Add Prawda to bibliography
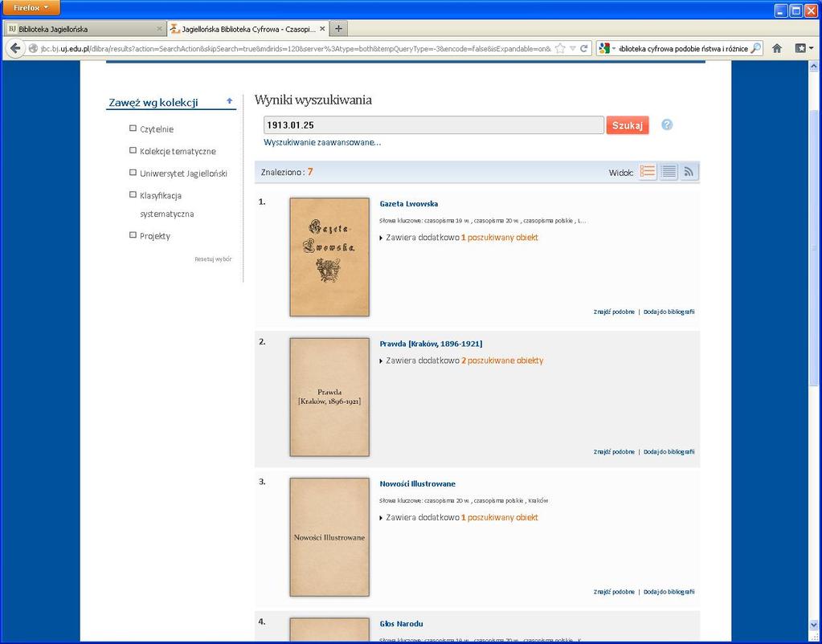The width and height of the screenshot is (822, 644). [669, 452]
